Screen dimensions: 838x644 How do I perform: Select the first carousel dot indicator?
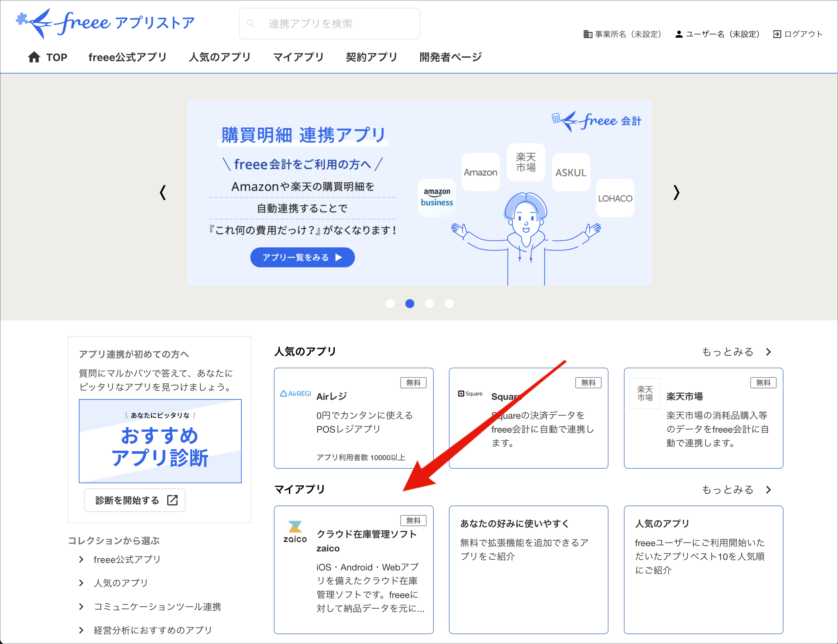pos(390,304)
